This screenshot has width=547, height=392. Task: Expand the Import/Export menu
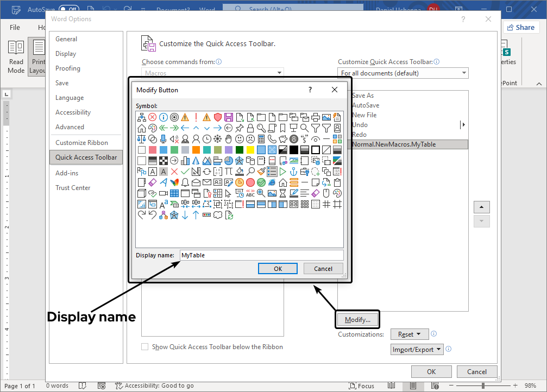416,349
